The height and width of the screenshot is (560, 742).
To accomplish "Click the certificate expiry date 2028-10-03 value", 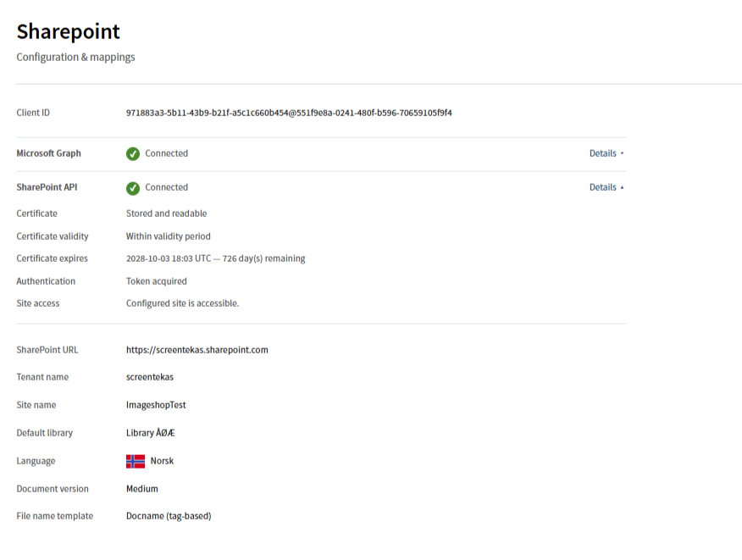I will pyautogui.click(x=216, y=258).
